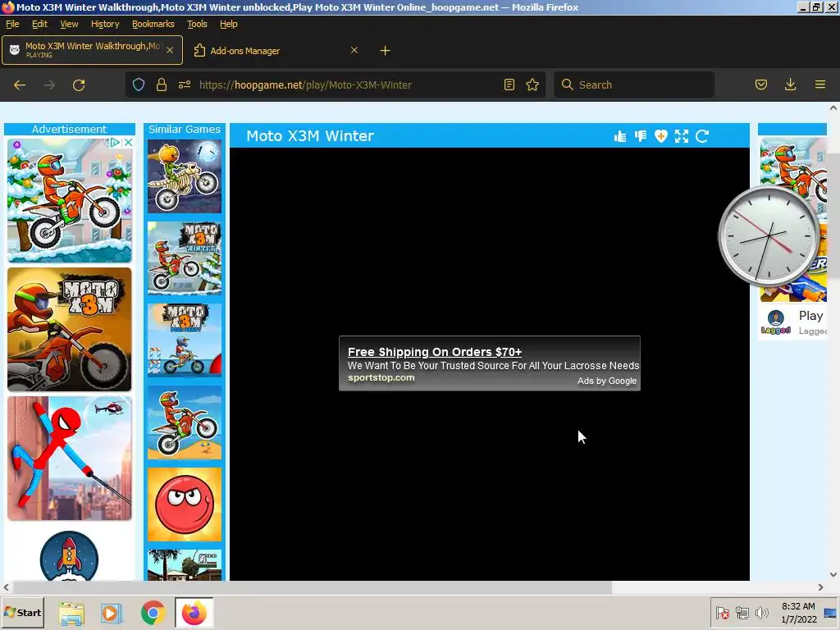Close the advertisement with X icon

coord(129,143)
